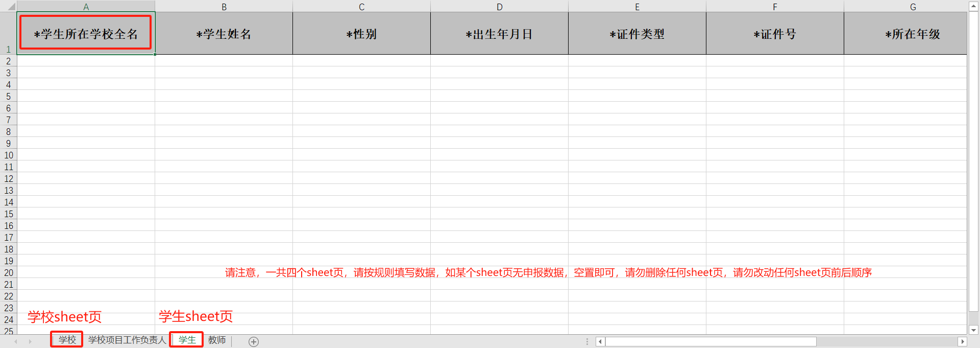The image size is (980, 348).
Task: Select row 24 header
Action: click(x=9, y=319)
